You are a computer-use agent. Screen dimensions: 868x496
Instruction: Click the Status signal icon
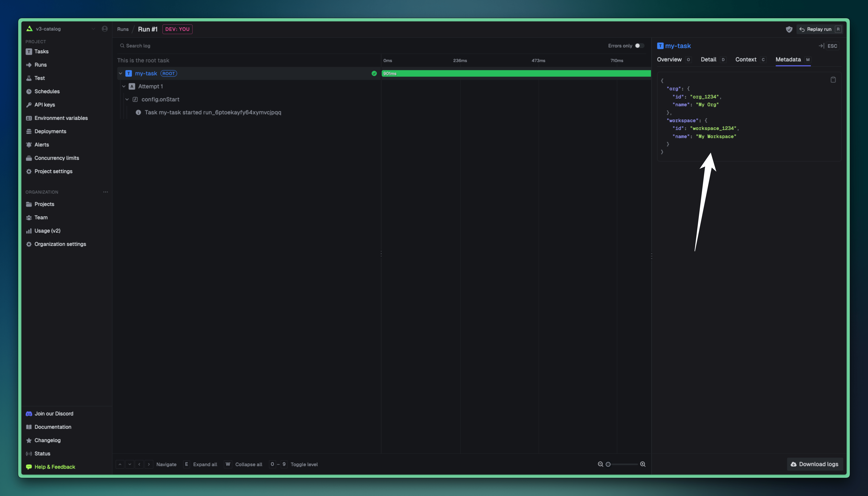pos(29,453)
